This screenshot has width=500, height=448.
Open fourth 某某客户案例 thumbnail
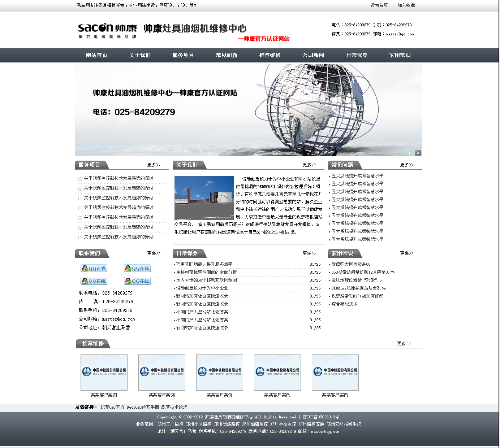[x=277, y=373]
